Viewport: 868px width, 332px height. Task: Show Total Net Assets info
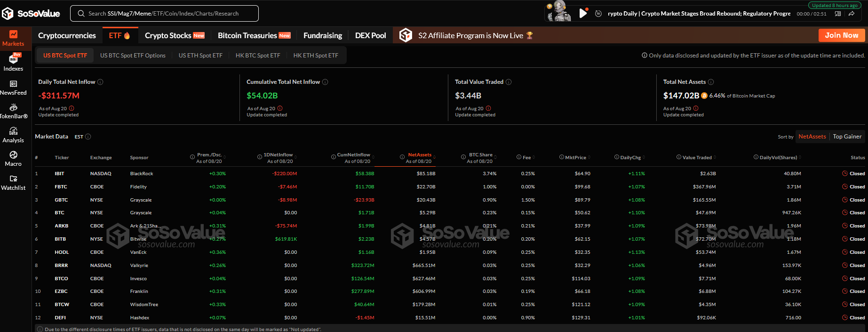click(711, 82)
